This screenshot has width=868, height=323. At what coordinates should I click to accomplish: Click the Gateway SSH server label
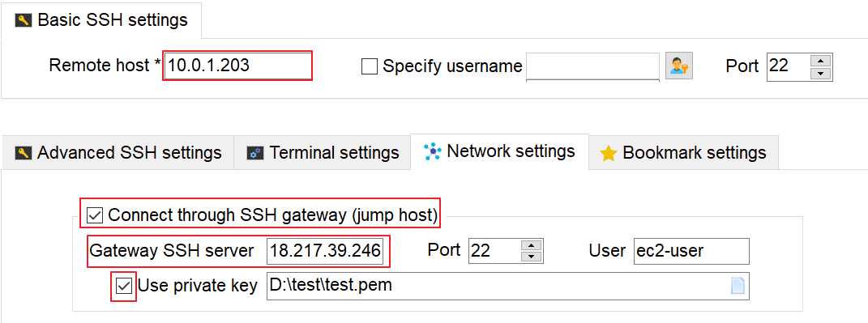click(x=172, y=250)
